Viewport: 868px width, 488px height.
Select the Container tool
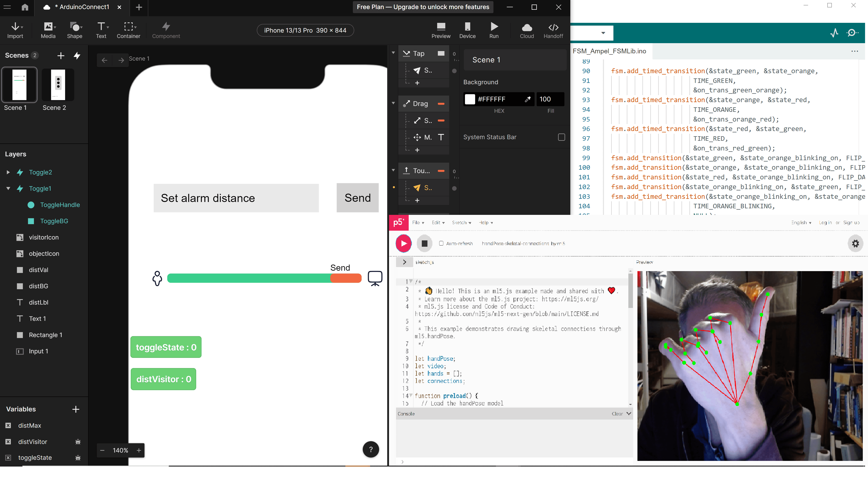[128, 30]
